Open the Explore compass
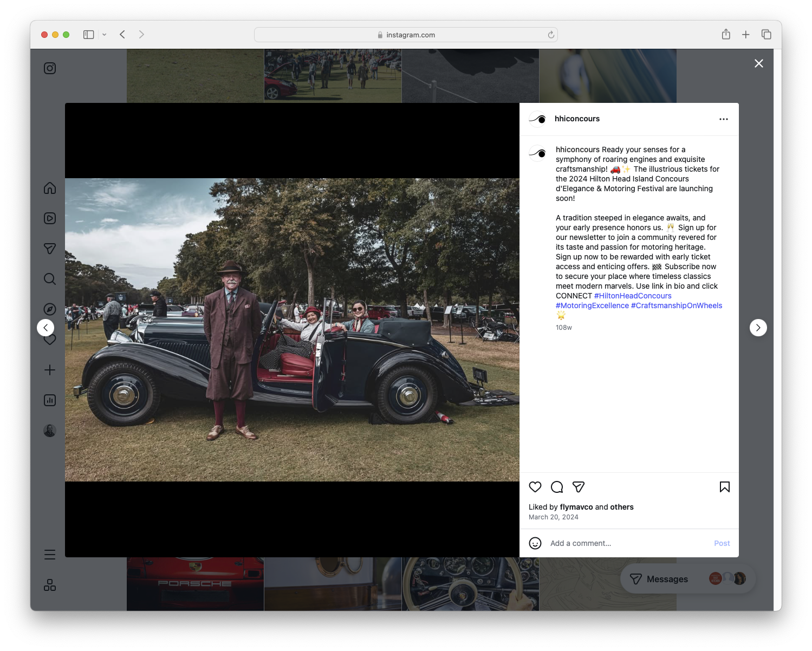Image resolution: width=812 pixels, height=651 pixels. (49, 309)
